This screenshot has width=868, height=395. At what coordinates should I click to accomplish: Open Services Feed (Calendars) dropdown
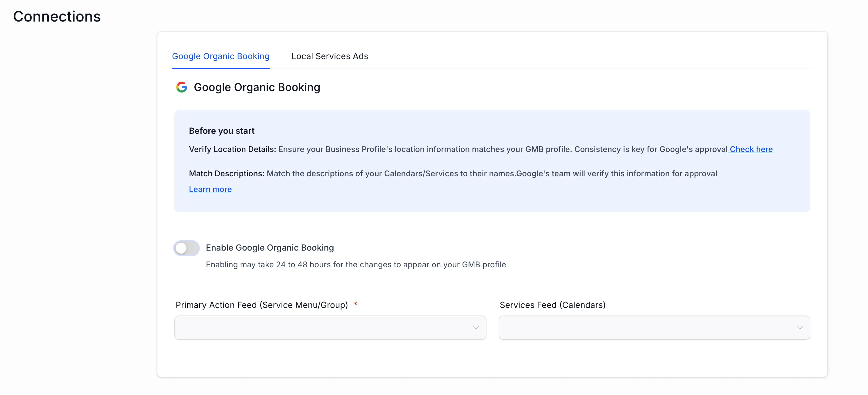(654, 328)
